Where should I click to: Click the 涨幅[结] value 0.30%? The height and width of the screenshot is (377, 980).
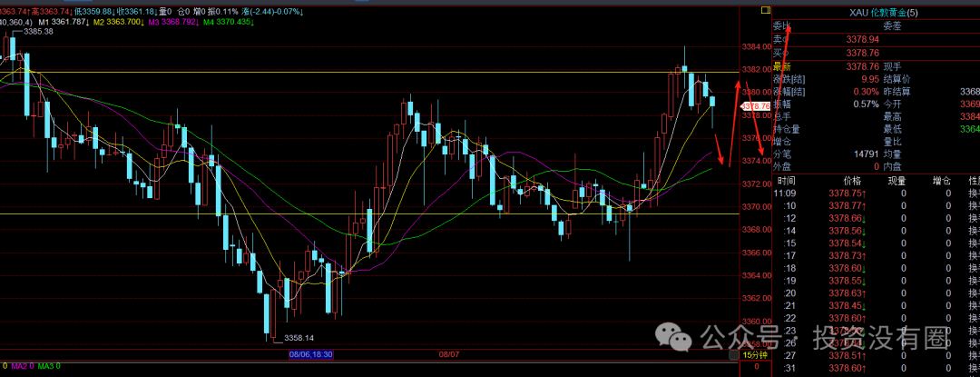[867, 91]
